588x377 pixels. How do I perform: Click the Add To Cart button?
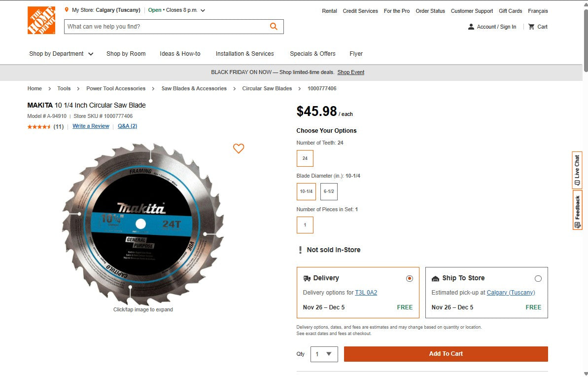pos(446,354)
